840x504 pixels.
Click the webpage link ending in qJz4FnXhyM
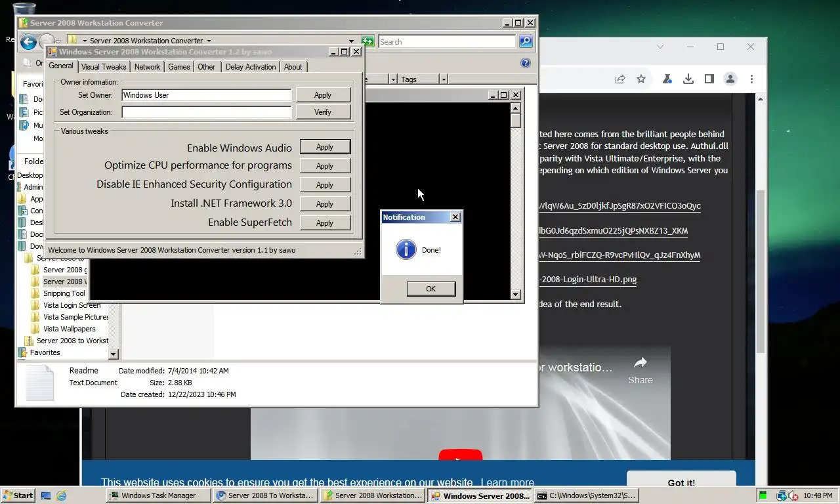coord(619,255)
